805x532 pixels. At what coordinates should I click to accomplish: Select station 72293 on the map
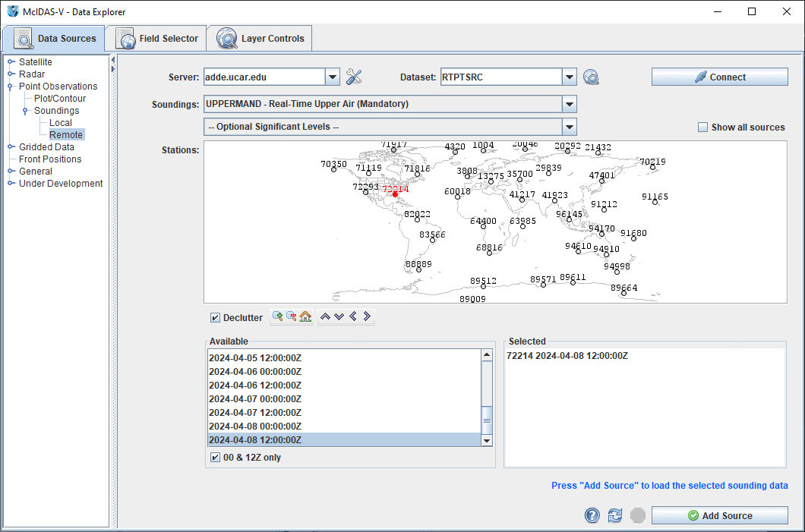365,193
